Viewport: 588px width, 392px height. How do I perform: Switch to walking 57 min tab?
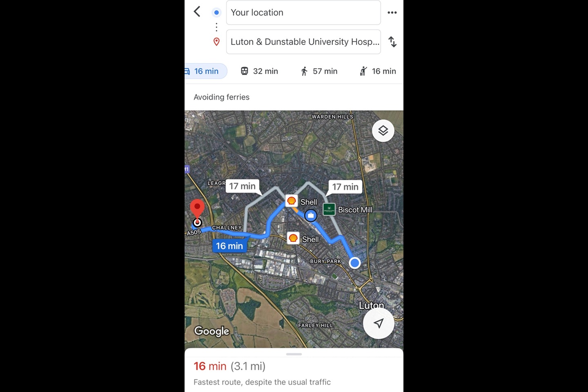[319, 71]
